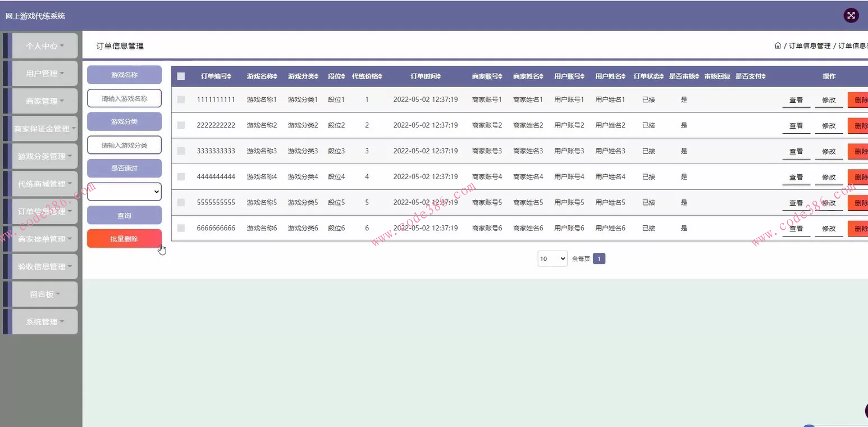
Task: Open the 是否通过 filter dropdown
Action: click(124, 192)
